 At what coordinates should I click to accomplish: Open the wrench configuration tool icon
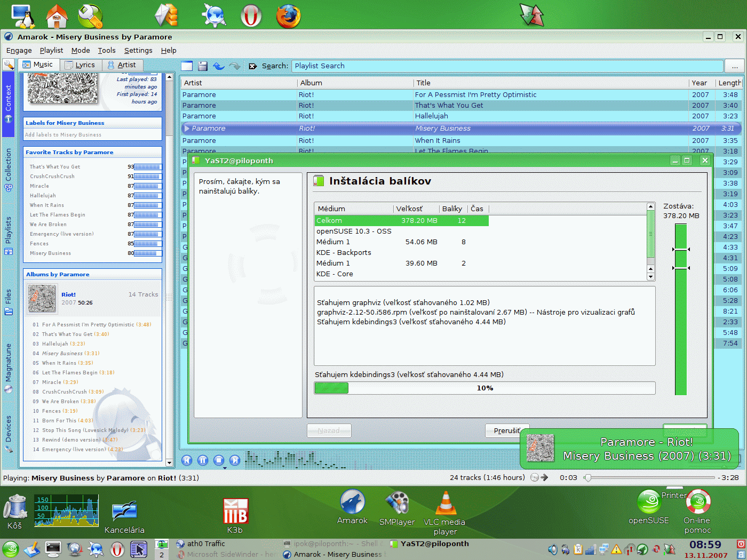[x=90, y=15]
